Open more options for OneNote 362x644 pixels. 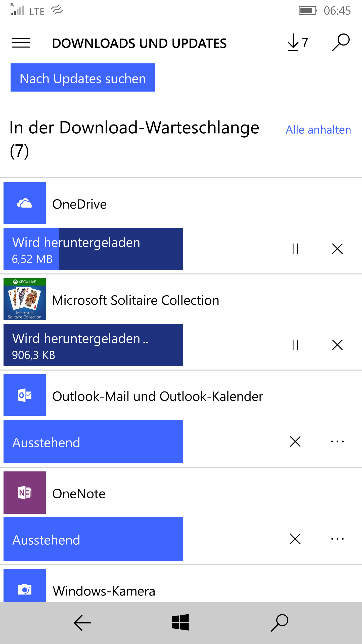[x=337, y=539]
